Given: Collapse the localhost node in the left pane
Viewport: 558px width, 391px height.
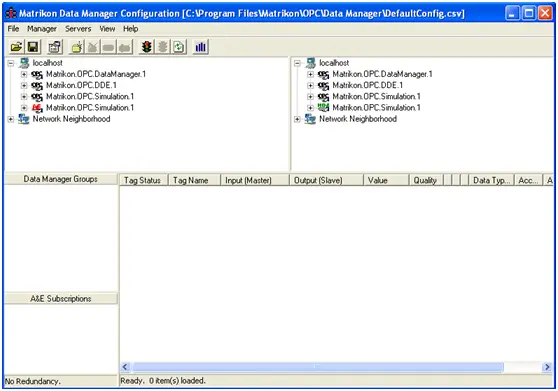Looking at the screenshot, I should pos(11,63).
